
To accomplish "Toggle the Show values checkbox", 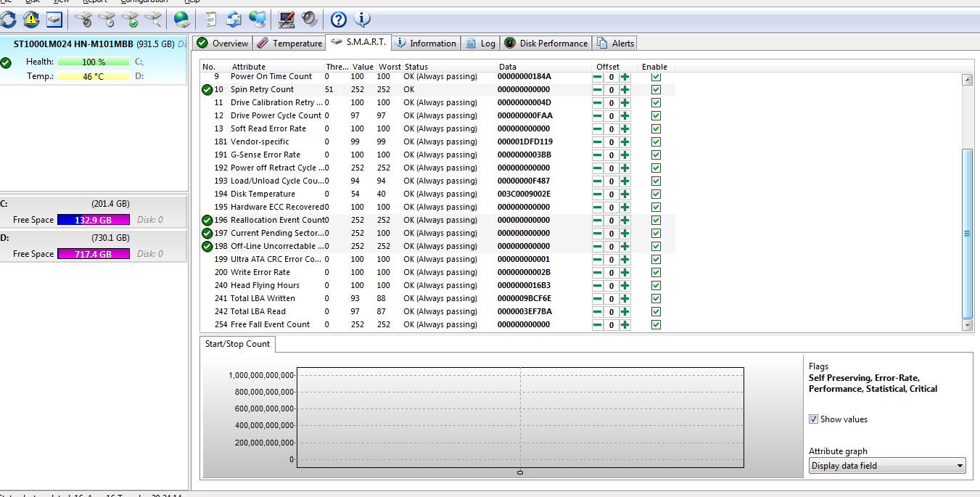I will [x=813, y=419].
